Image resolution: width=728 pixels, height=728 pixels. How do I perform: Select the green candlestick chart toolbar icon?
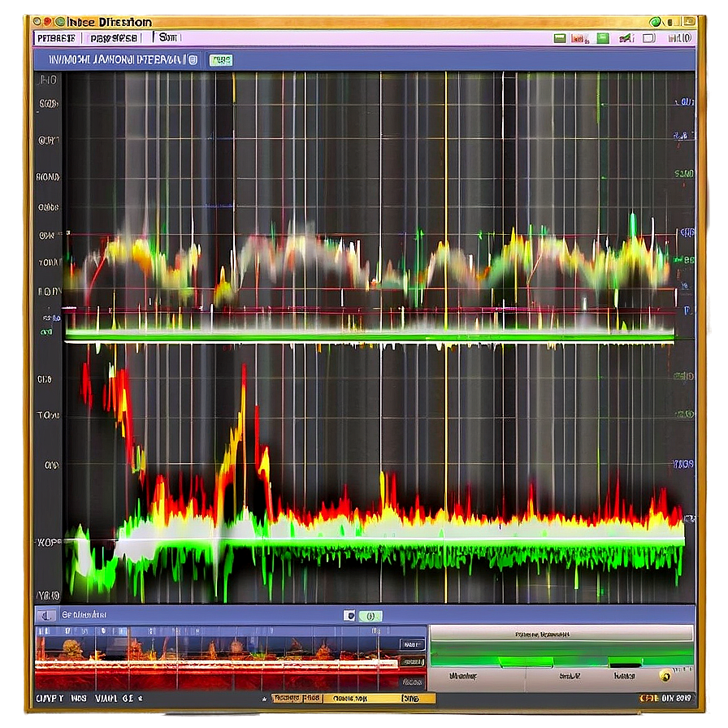click(561, 37)
